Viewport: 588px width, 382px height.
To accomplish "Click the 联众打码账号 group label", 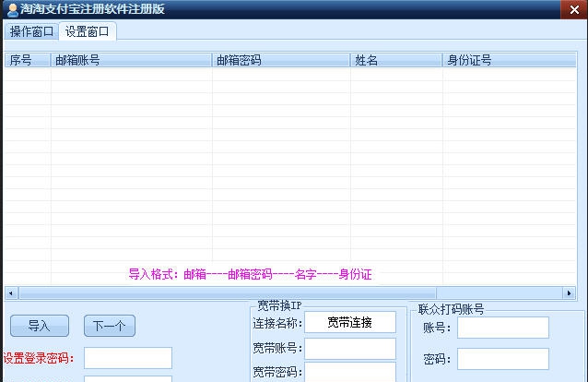I will (451, 309).
